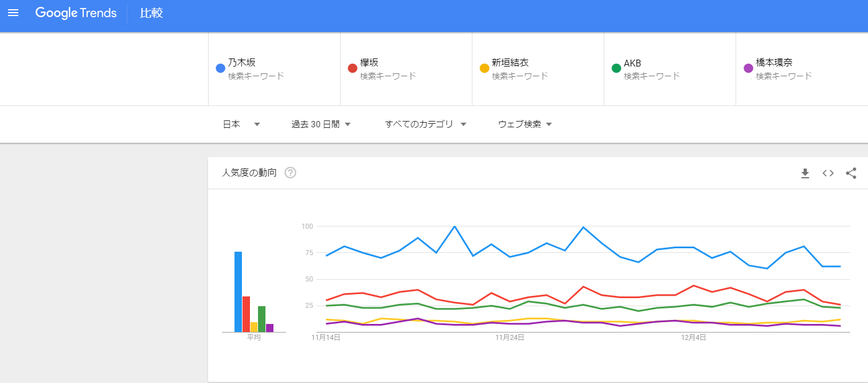Open the ウェブ検索 search type dropdown
868x383 pixels.
[525, 124]
